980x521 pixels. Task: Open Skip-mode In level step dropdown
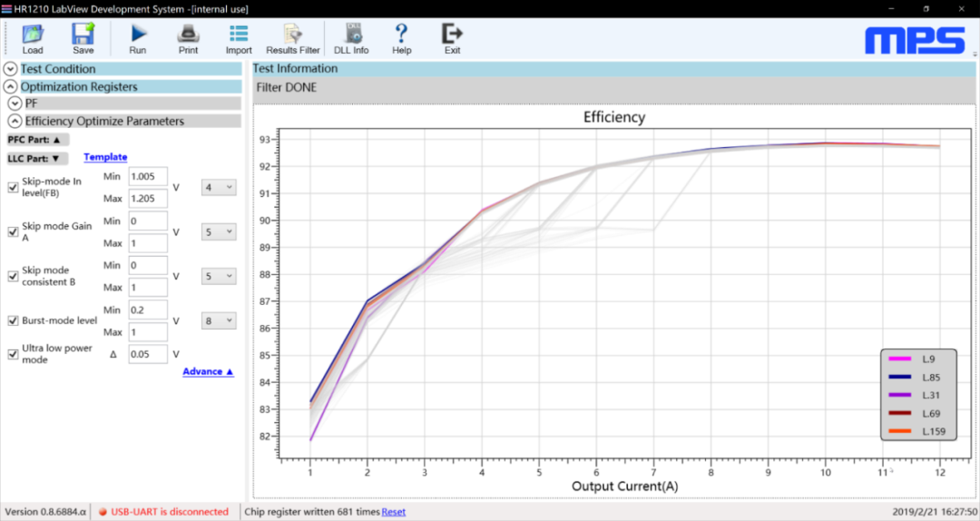[218, 188]
